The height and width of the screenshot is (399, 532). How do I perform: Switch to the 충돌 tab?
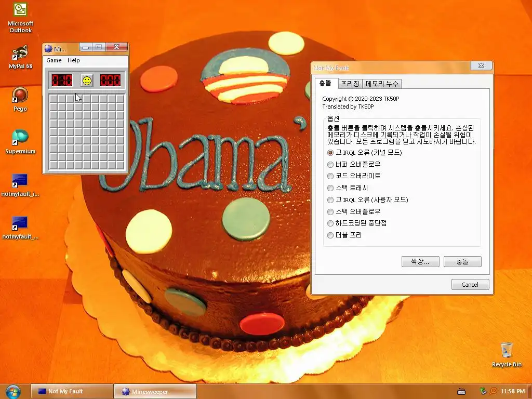[x=326, y=83]
